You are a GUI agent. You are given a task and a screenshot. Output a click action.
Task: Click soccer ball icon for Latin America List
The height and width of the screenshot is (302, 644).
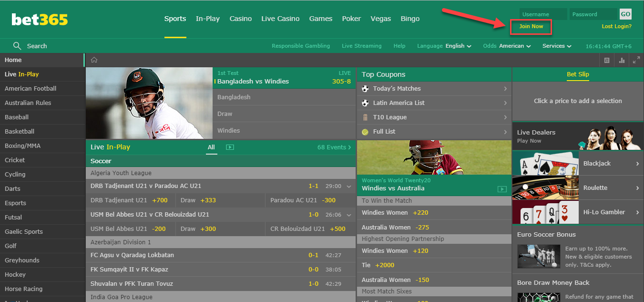coord(365,103)
